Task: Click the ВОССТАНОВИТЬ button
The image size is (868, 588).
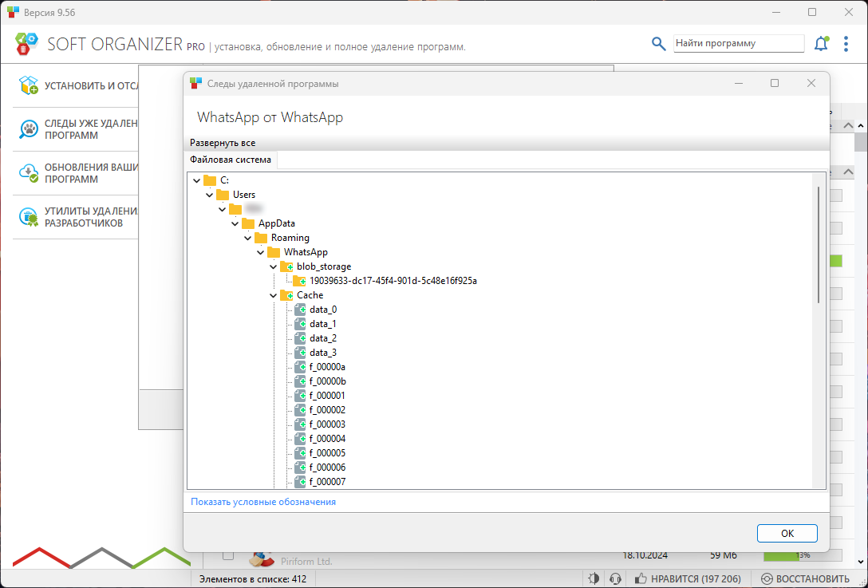Action: pyautogui.click(x=805, y=578)
